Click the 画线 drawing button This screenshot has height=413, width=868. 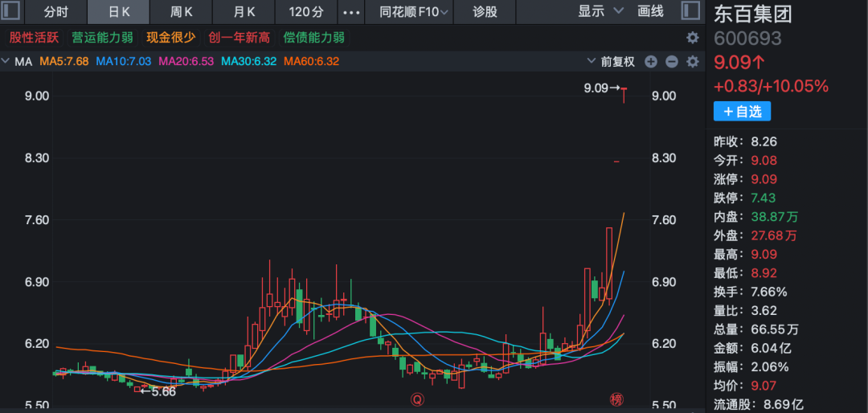point(650,12)
